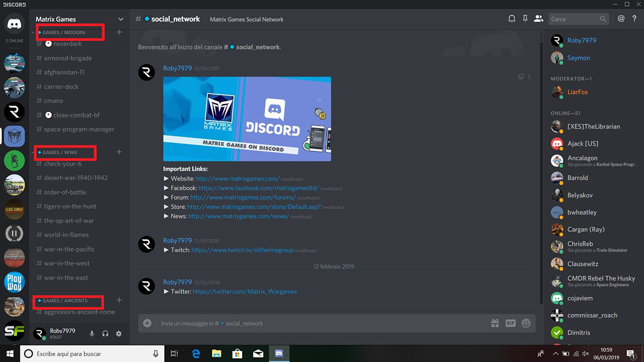Screen dimensions: 644x362
Task: Add channel to GAMES / ANCIENTS category
Action: pyautogui.click(x=119, y=300)
